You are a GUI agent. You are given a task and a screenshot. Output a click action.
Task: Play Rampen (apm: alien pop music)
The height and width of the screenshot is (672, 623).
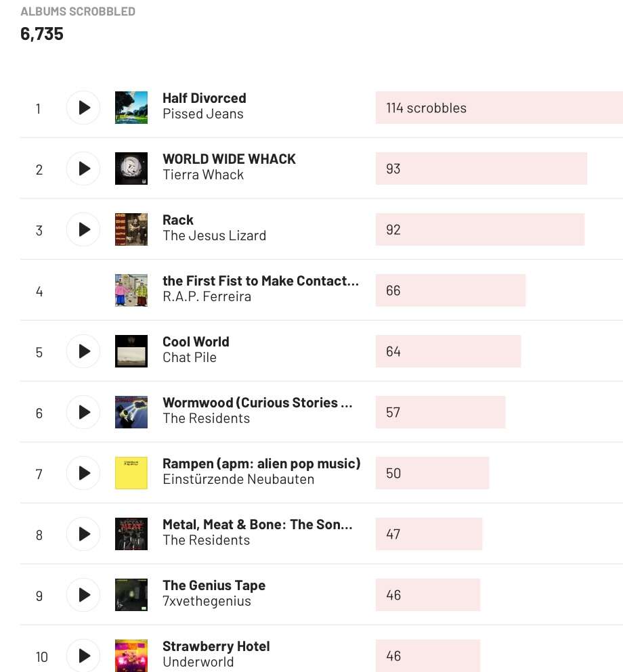83,473
